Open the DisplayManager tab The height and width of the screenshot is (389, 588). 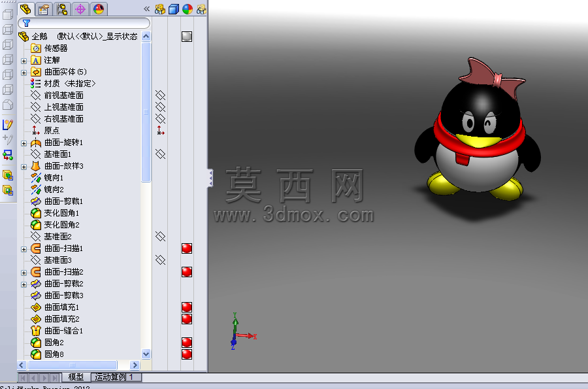pos(99,9)
